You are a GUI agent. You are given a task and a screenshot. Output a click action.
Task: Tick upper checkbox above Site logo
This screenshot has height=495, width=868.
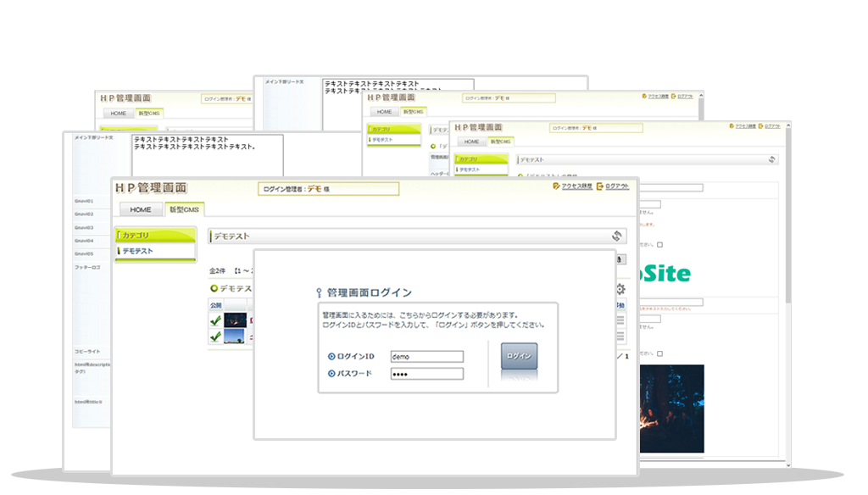tap(659, 245)
